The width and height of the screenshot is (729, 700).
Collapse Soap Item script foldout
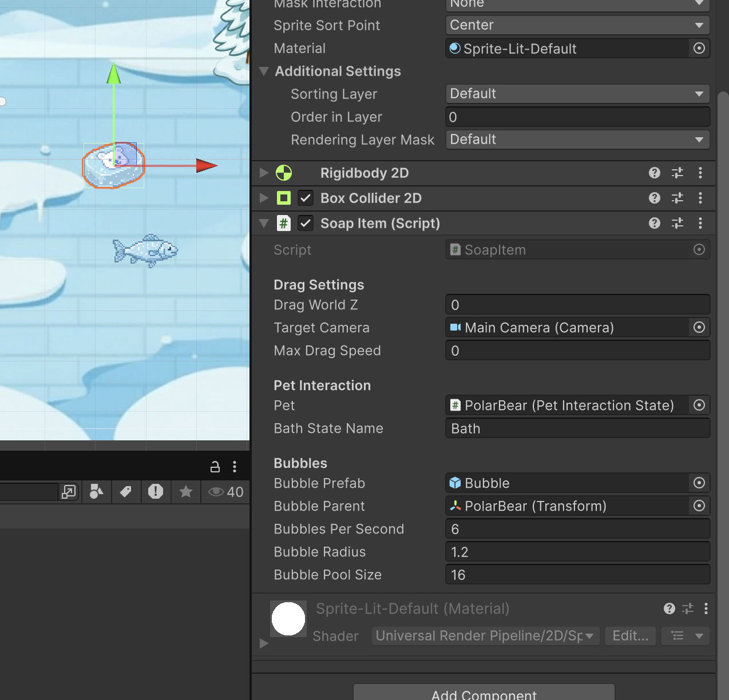click(264, 224)
